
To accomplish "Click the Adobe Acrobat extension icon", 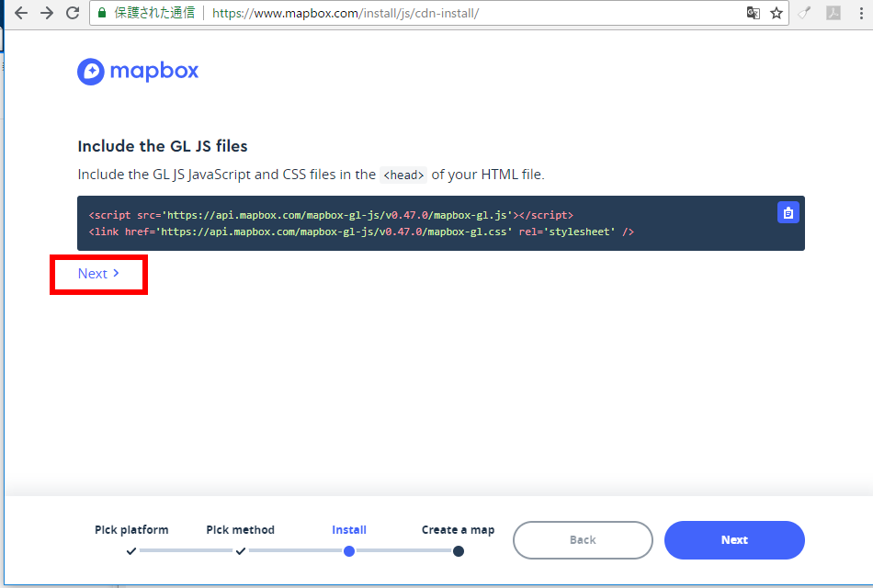I will click(x=833, y=13).
